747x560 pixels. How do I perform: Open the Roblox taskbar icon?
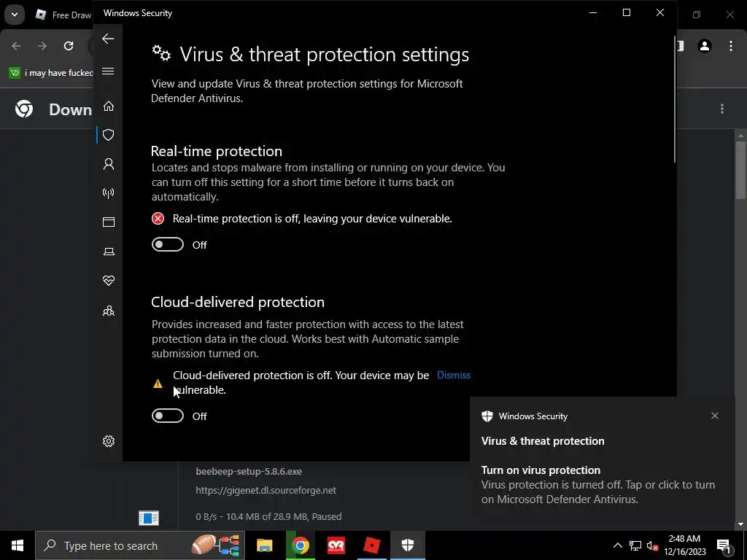pyautogui.click(x=371, y=545)
